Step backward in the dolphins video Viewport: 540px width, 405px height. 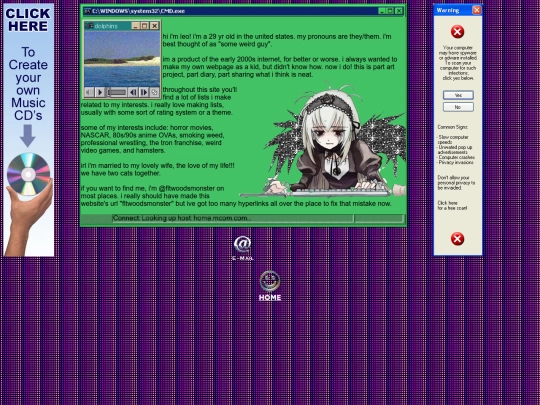(x=133, y=92)
